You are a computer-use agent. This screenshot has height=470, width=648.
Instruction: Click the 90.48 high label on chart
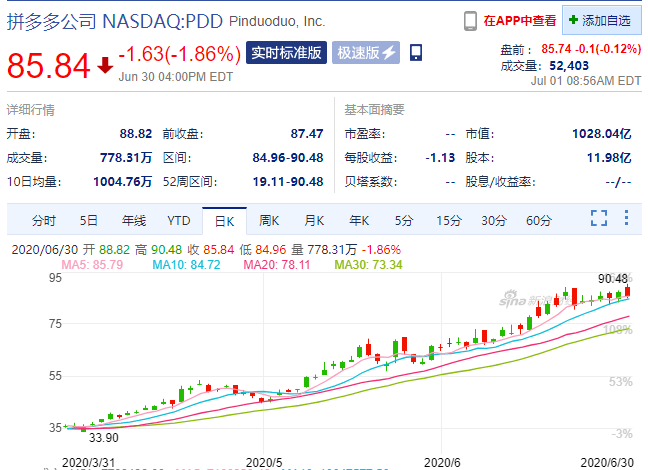point(613,279)
